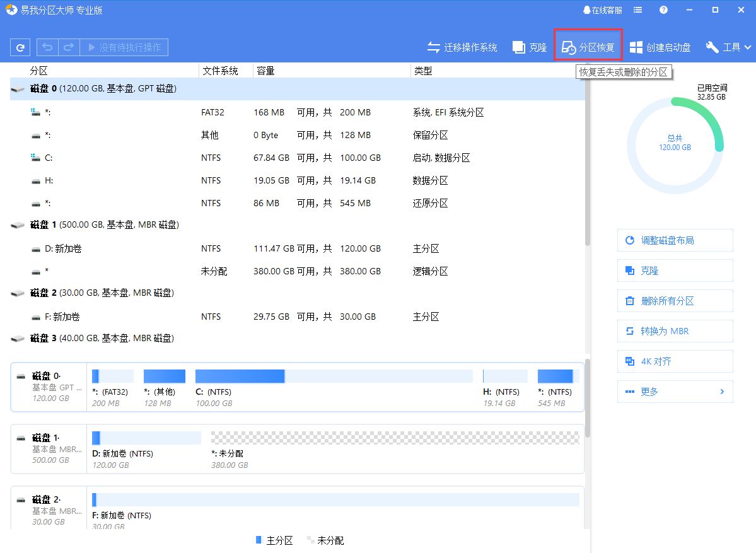The image size is (756, 553).
Task: Click the undo arrow button
Action: (x=47, y=47)
